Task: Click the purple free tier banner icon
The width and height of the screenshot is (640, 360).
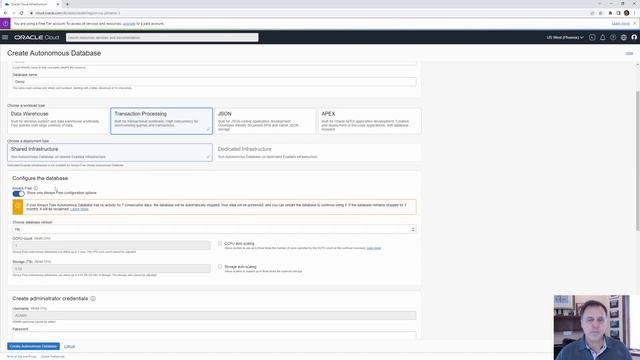Action: (5, 24)
